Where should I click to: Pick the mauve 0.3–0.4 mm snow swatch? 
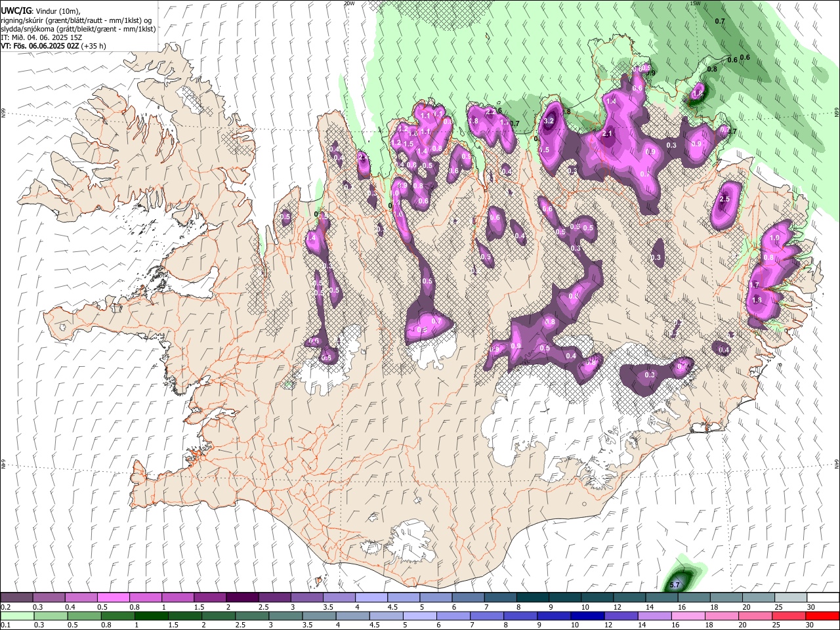point(49,598)
